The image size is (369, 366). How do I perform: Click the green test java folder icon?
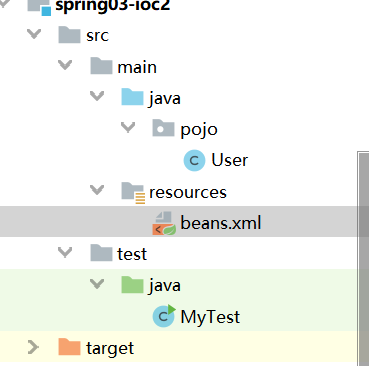pyautogui.click(x=132, y=285)
